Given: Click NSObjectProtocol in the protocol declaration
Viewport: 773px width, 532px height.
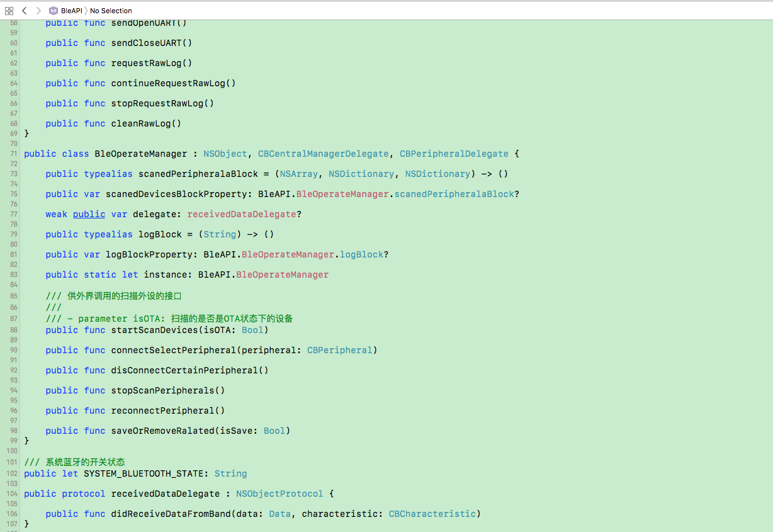Looking at the screenshot, I should 279,494.
